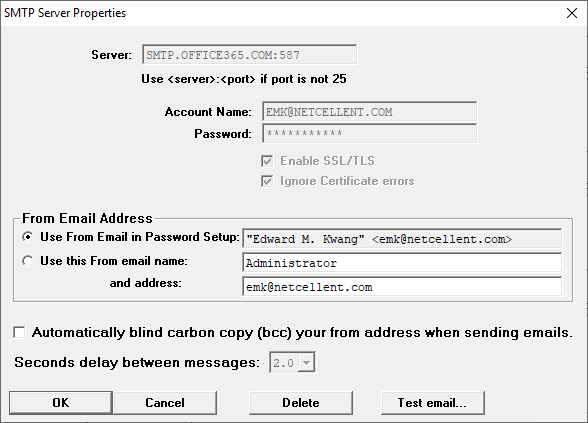Screen dimensions: 588x423
Task: Select Use From Email in Password Setup
Action: (x=27, y=237)
